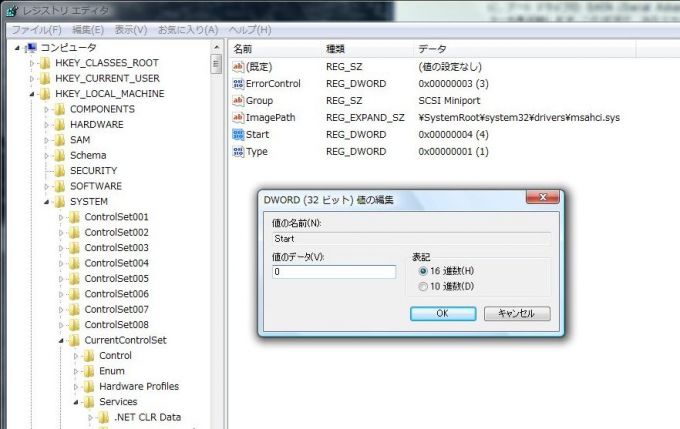Click the ControlSet004 folder icon
The image size is (680, 429).
tap(75, 263)
